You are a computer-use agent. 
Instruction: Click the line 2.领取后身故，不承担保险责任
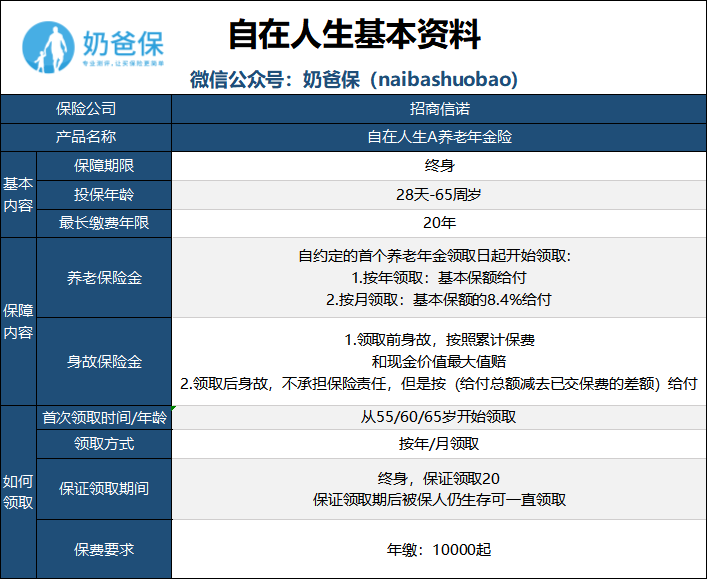439,384
